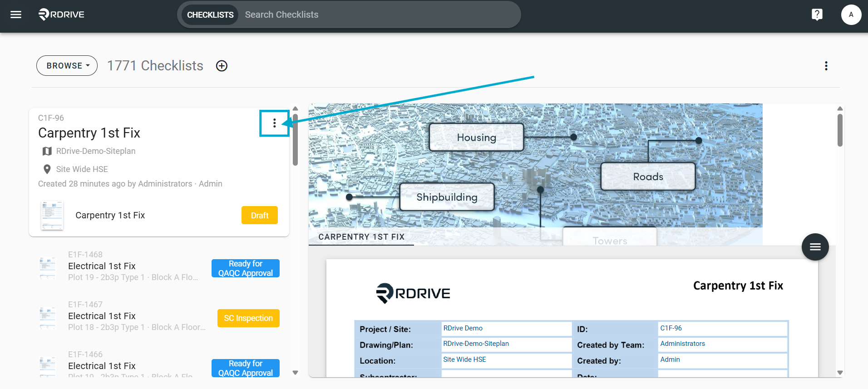Click the preview panel scrollbar down arrow
This screenshot has height=389, width=868.
[840, 373]
